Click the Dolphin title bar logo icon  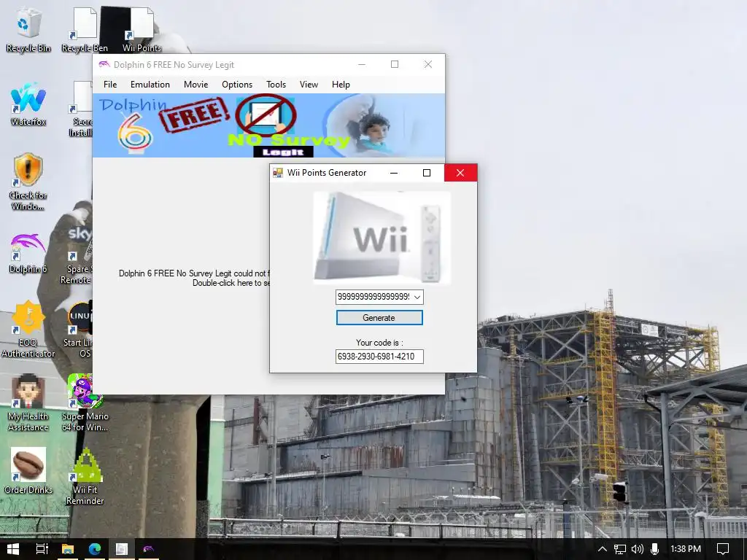pyautogui.click(x=104, y=64)
